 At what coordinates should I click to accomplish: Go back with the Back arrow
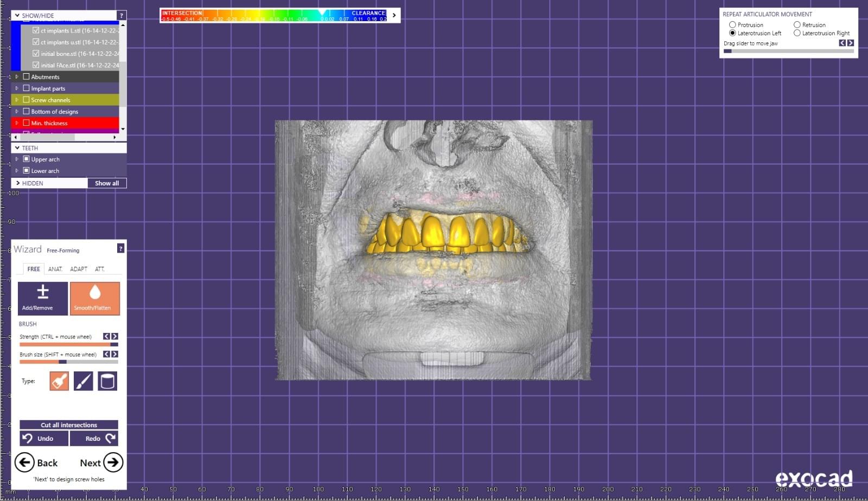pos(24,463)
